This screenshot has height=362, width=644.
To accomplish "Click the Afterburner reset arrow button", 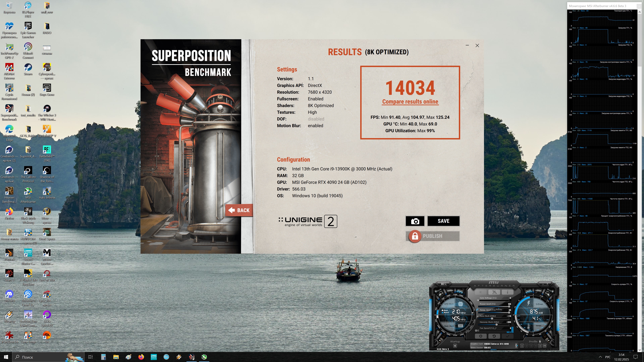I will pyautogui.click(x=494, y=336).
